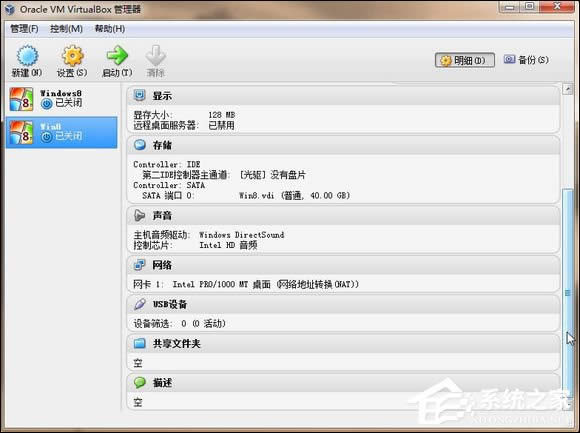Screen dimensions: 580x433
Task: Switch to the 备份(S) snapshots view button
Action: pos(526,60)
